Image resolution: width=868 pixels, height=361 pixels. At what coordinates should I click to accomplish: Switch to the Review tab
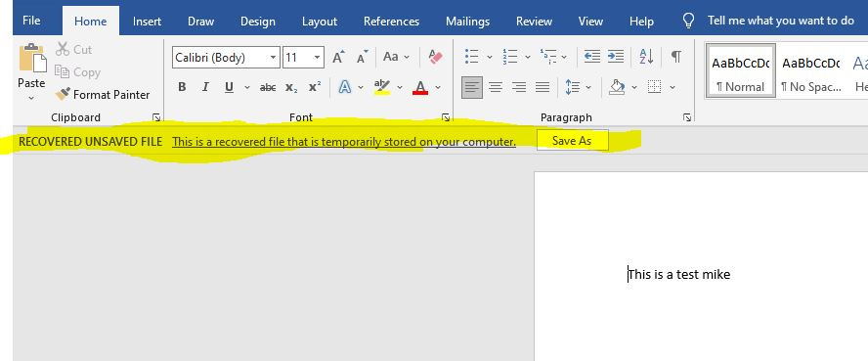[534, 22]
